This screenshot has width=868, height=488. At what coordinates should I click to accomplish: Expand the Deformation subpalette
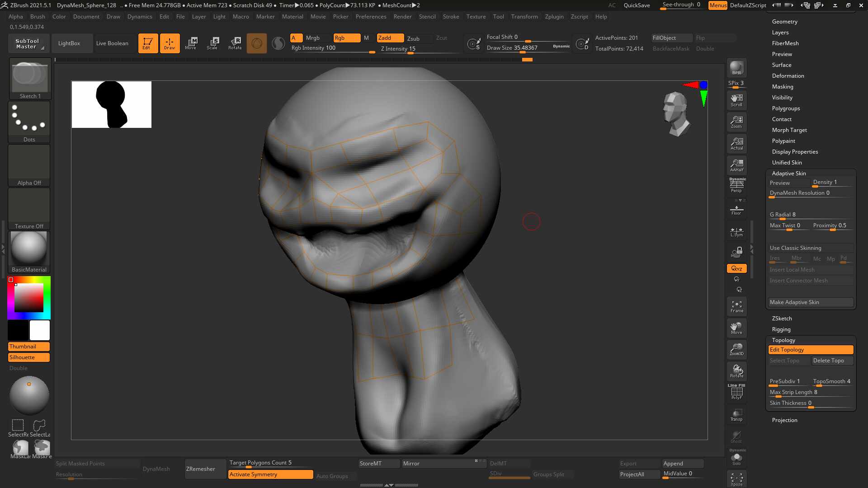788,76
